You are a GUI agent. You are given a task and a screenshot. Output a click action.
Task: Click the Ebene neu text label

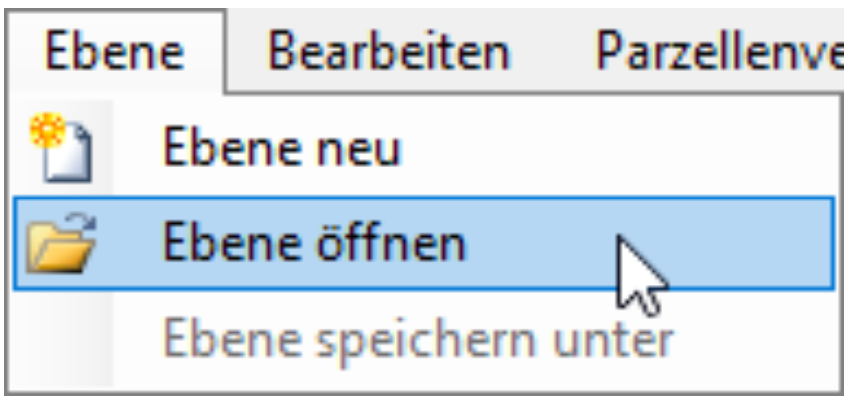(282, 149)
